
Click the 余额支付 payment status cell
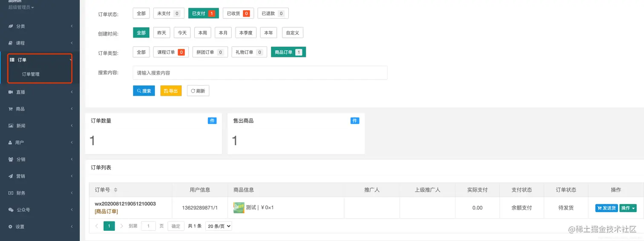coord(522,208)
